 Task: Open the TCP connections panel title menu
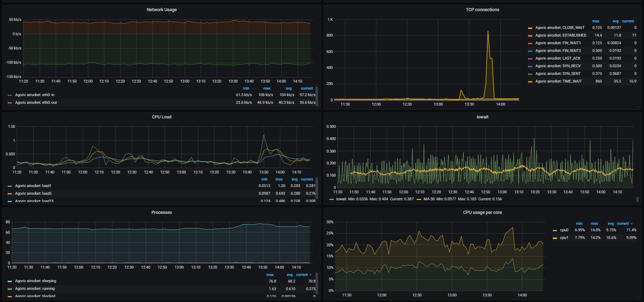pos(482,10)
